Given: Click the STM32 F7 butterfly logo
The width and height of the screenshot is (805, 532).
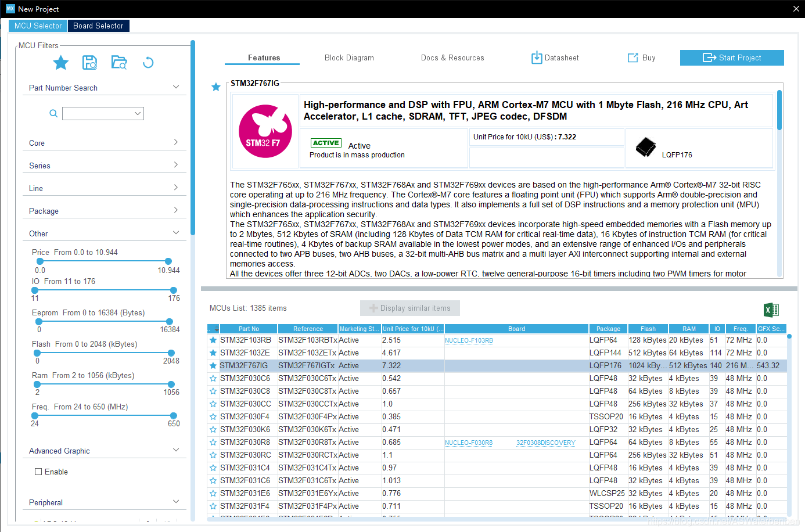Looking at the screenshot, I should click(265, 131).
